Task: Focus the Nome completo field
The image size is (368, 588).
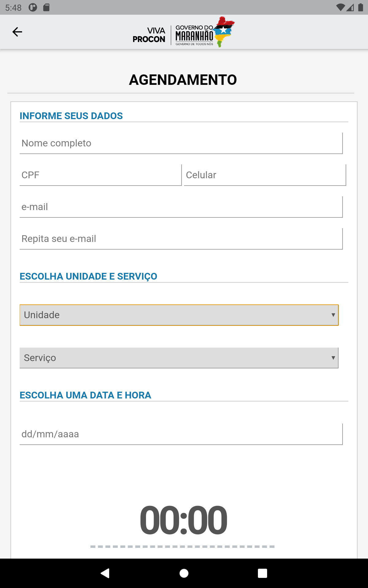Action: click(181, 143)
